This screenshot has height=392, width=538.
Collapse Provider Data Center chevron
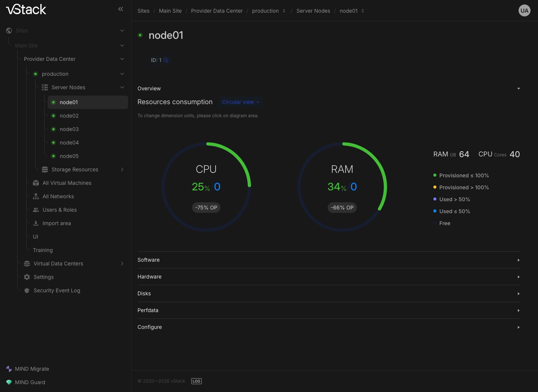122,59
